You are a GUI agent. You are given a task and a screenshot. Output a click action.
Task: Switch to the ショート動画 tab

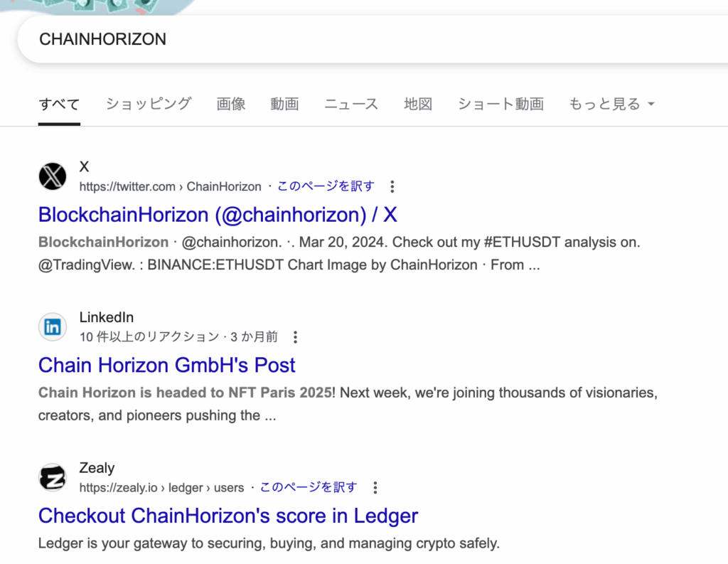point(500,104)
